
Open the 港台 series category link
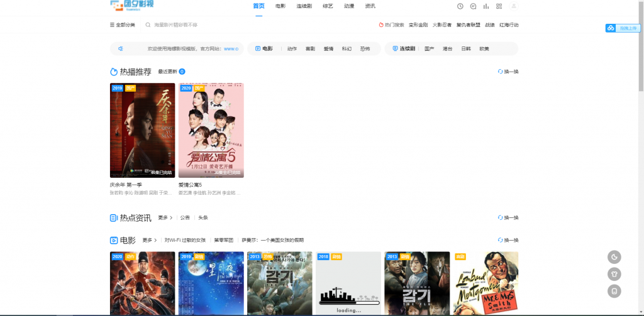click(x=448, y=49)
